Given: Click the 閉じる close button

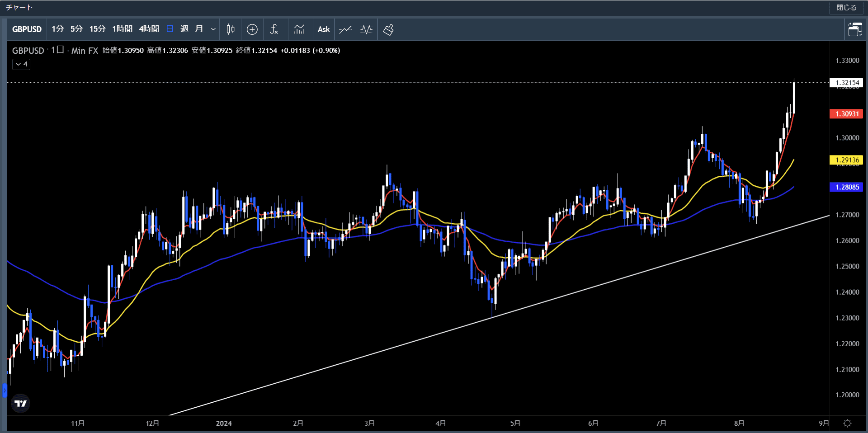Looking at the screenshot, I should pyautogui.click(x=846, y=8).
